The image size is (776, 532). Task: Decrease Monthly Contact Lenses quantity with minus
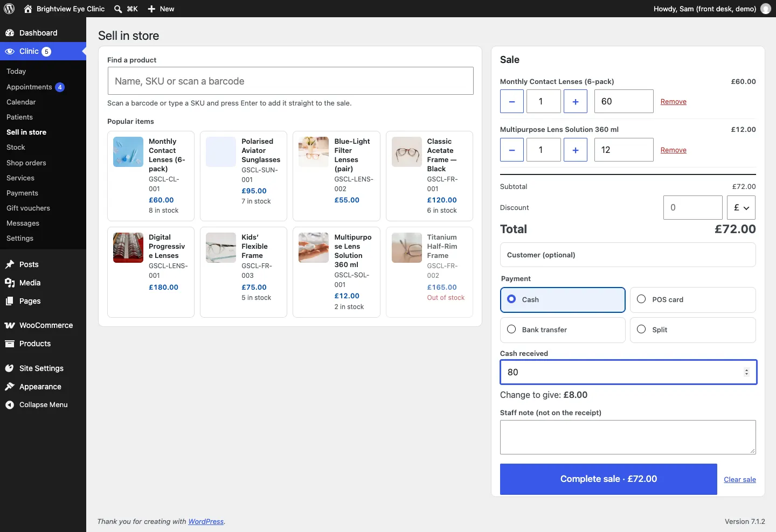tap(512, 101)
